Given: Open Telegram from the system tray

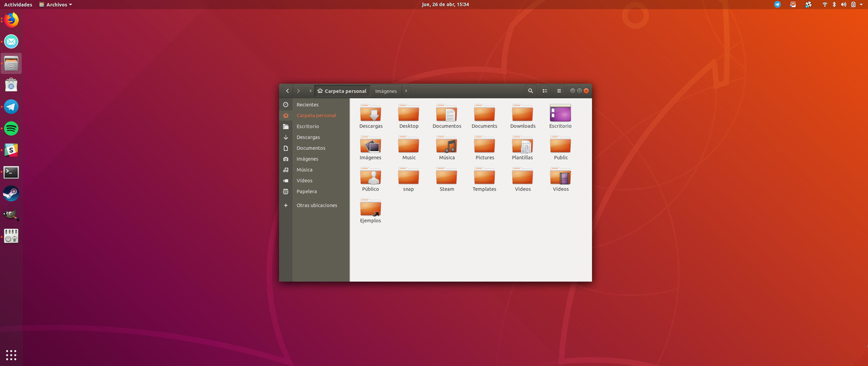Looking at the screenshot, I should [776, 4].
